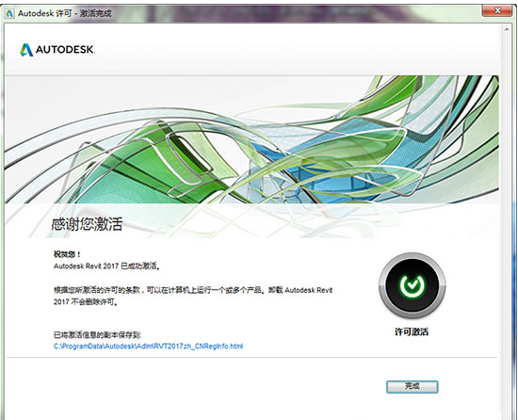Click the 已将激活信息的副本保存到 label
The image size is (518, 420).
(97, 335)
